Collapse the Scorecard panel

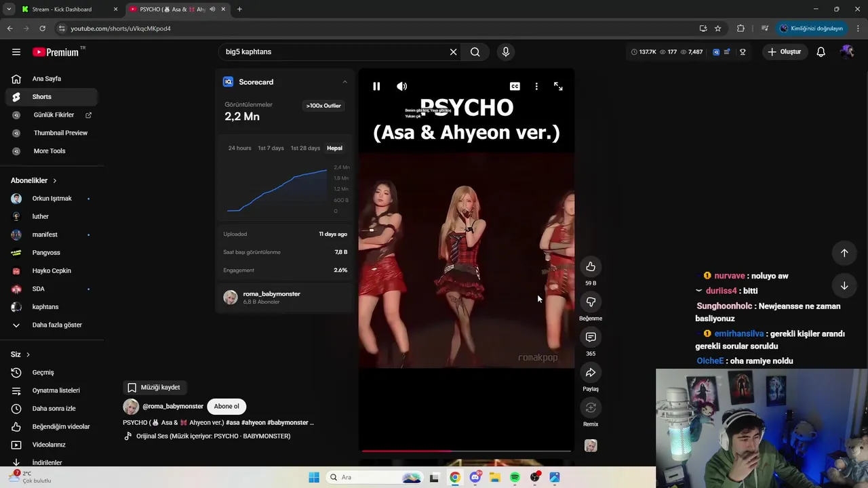(344, 82)
